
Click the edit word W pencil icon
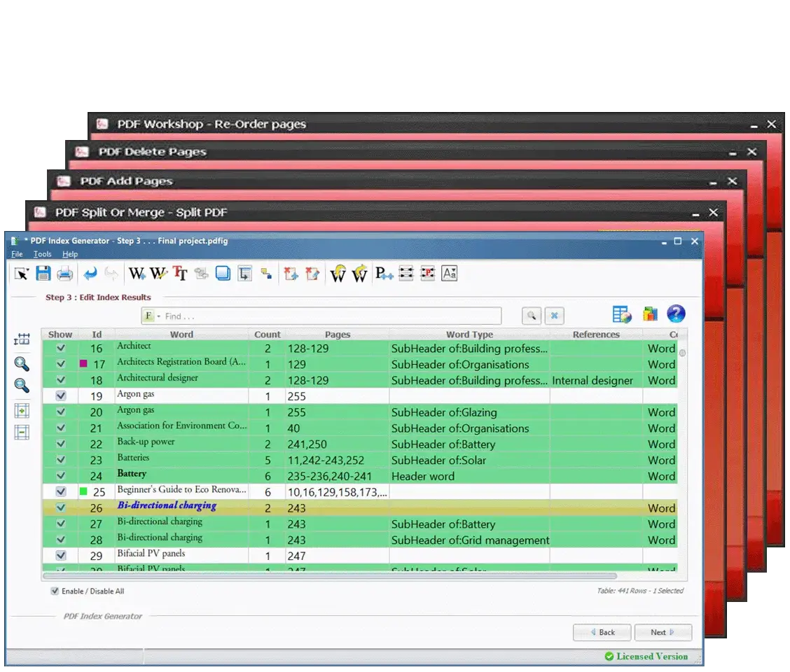click(x=158, y=274)
